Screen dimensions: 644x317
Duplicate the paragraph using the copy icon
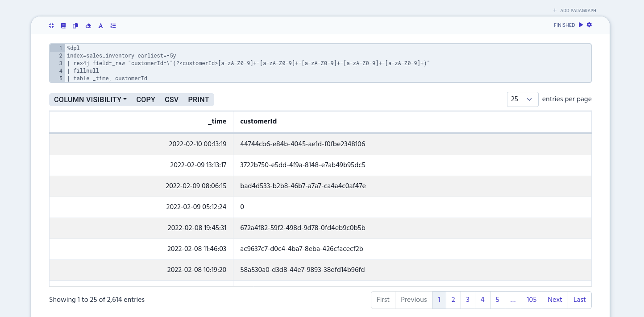click(x=75, y=25)
